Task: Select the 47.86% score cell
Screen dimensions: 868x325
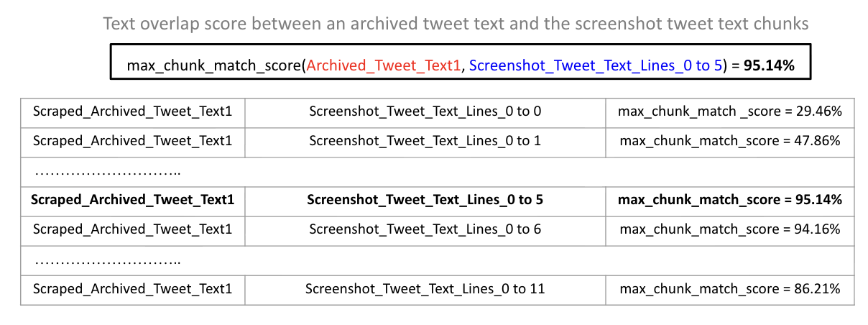Action: point(730,140)
